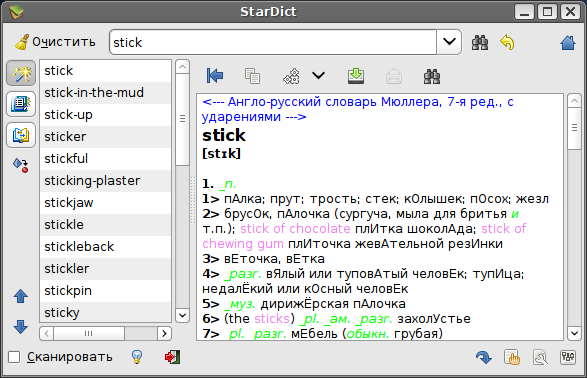The image size is (587, 378).
Task: Select 'stickle' in the word list
Action: coord(106,225)
